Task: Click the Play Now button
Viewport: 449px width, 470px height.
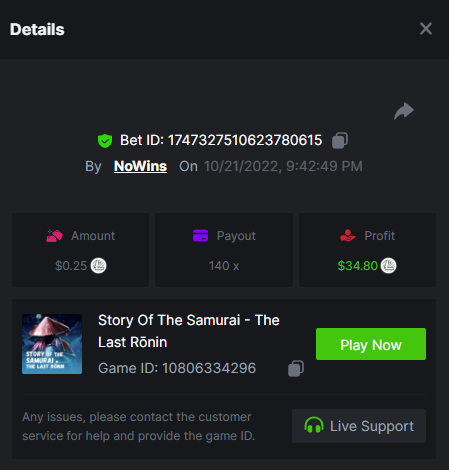Action: (371, 344)
